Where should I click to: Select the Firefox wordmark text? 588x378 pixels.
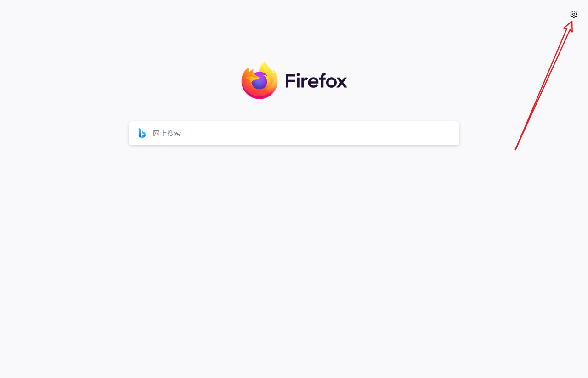(x=316, y=81)
